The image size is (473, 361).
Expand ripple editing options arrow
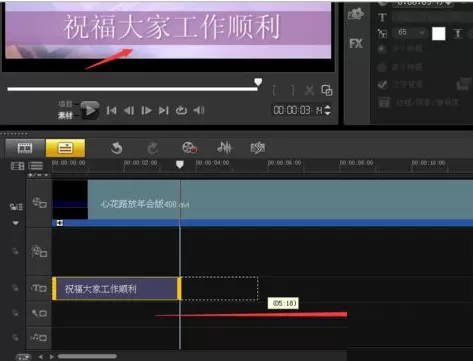coord(16,223)
